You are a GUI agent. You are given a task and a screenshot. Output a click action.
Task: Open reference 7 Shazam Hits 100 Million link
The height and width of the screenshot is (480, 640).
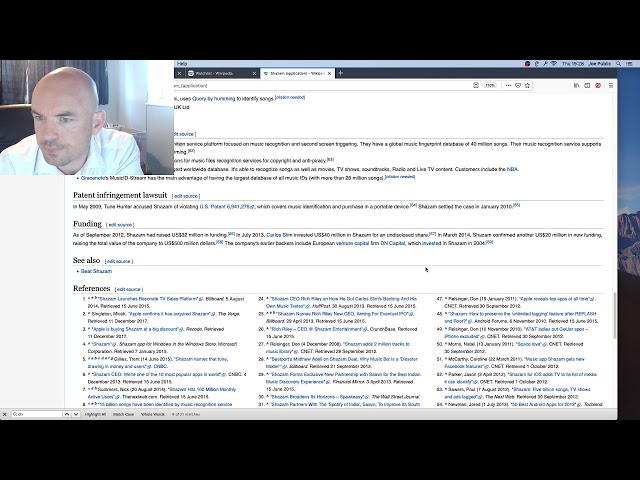(x=162, y=393)
